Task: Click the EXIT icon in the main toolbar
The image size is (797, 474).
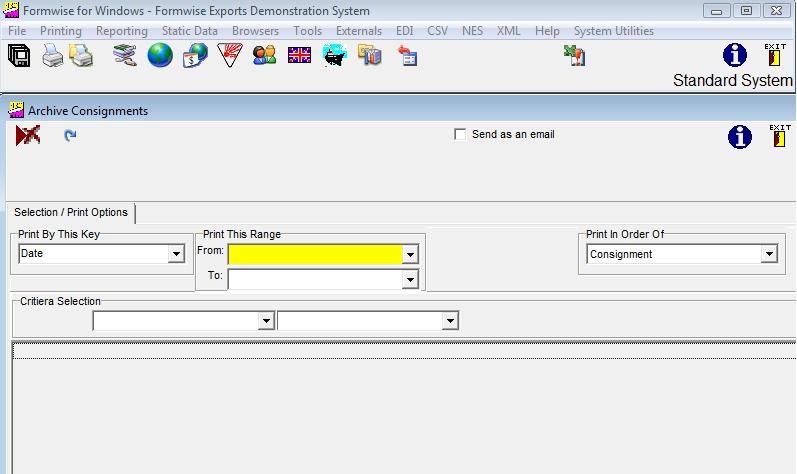Action: tap(775, 56)
